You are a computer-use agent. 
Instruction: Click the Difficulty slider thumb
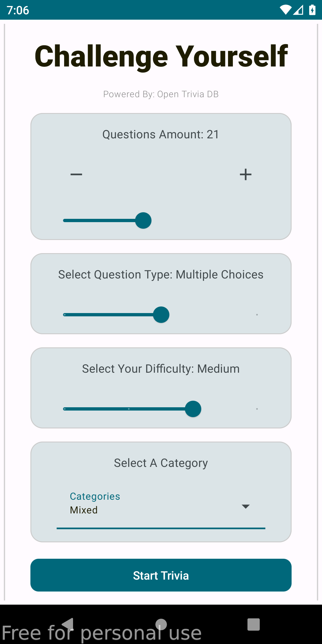pyautogui.click(x=193, y=409)
